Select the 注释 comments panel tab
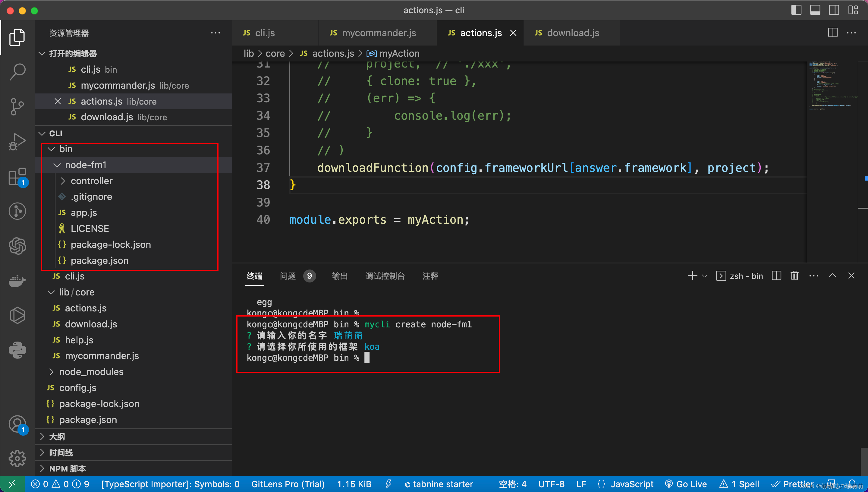This screenshot has width=868, height=492. coord(430,276)
